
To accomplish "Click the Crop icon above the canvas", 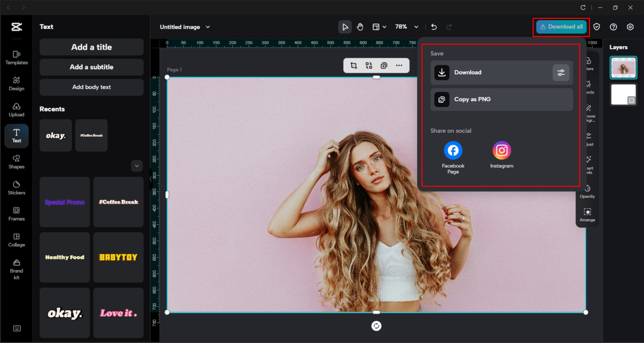I will coord(353,66).
